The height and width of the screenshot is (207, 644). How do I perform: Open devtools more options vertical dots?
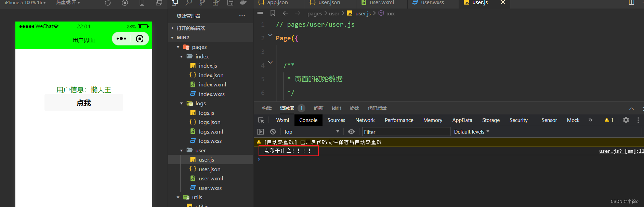pos(638,120)
